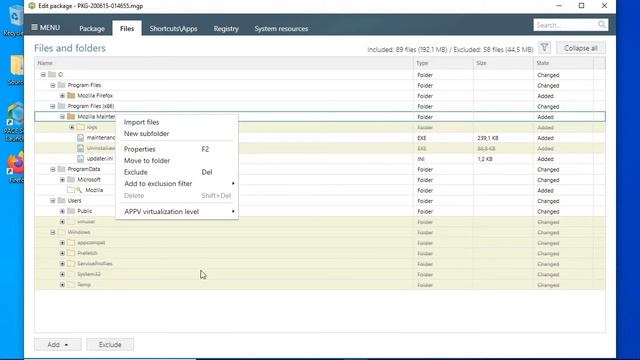
Task: Switch to the System resources tab
Action: tap(281, 28)
